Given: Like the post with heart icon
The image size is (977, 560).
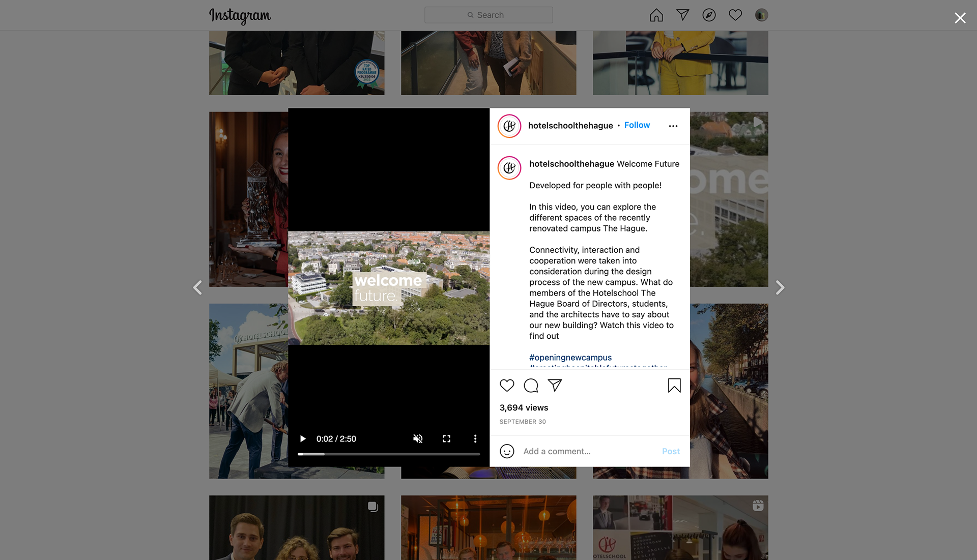Looking at the screenshot, I should [507, 386].
